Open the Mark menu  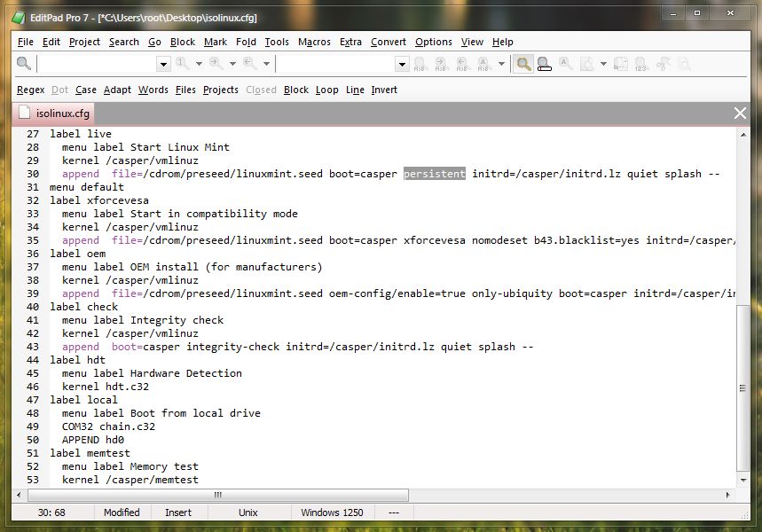216,43
